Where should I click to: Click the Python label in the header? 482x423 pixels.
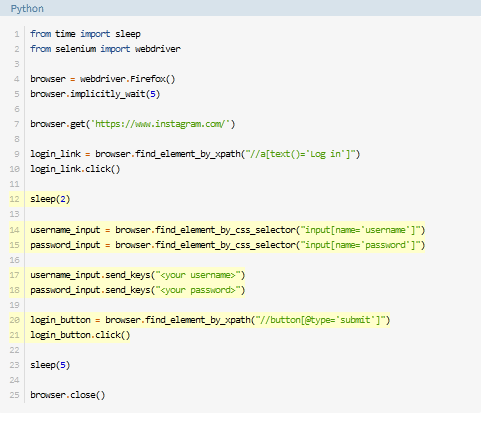27,8
